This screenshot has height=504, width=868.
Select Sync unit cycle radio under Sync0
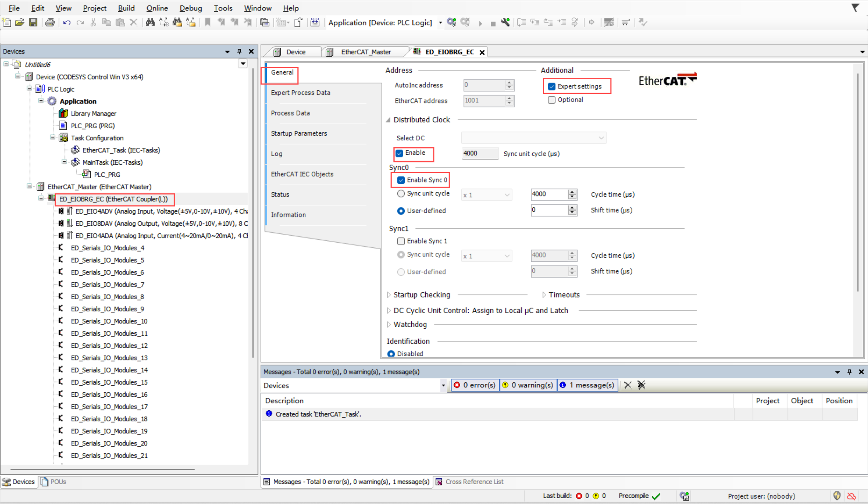pyautogui.click(x=401, y=193)
